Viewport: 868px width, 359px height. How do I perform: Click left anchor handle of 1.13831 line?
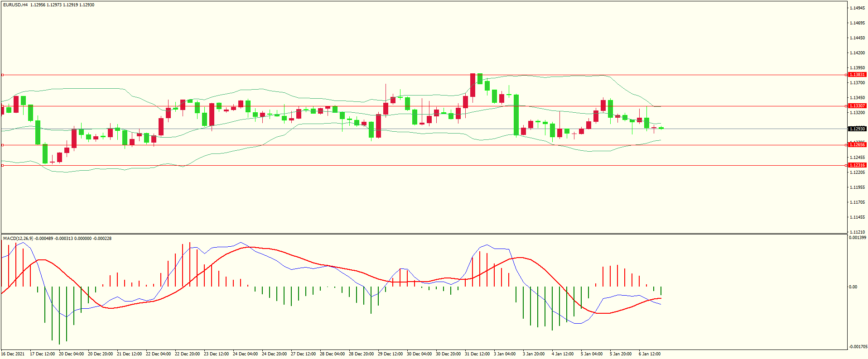tap(2, 75)
